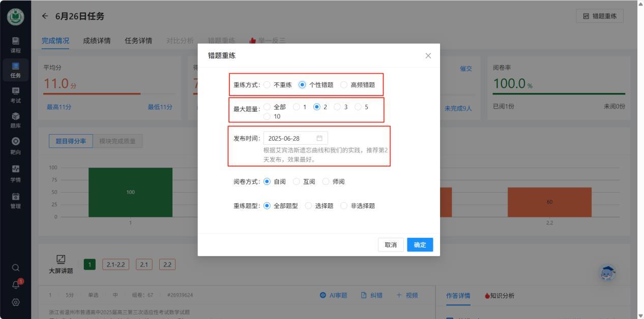Click 未完成9人 link

[458, 108]
